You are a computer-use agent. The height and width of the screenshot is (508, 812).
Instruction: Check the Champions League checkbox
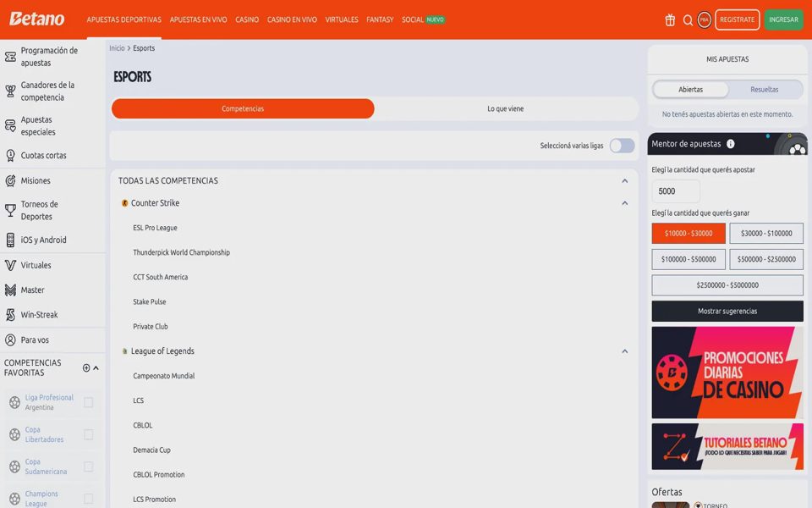[89, 499]
